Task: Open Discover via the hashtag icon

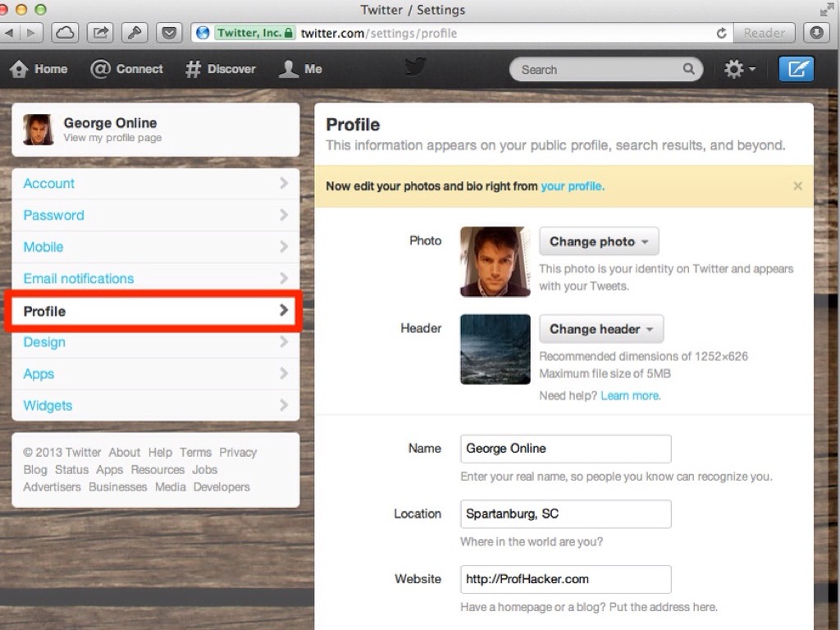Action: click(193, 70)
